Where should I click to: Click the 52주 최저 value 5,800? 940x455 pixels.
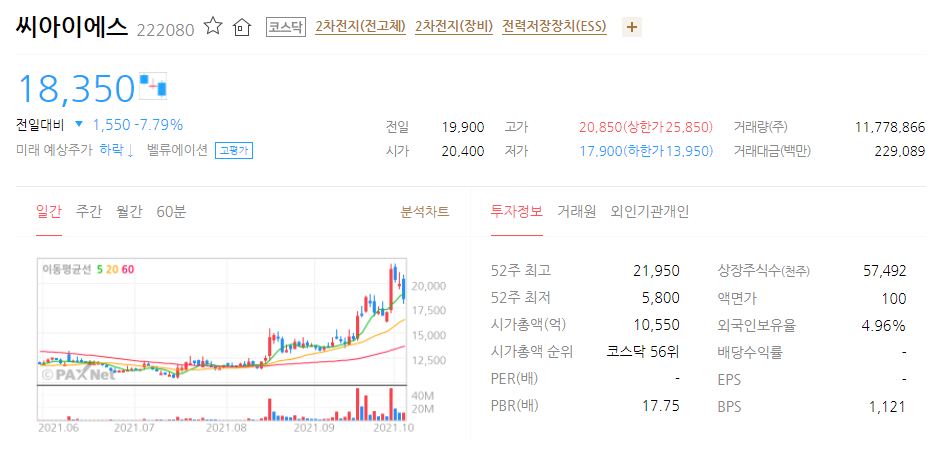pyautogui.click(x=661, y=298)
